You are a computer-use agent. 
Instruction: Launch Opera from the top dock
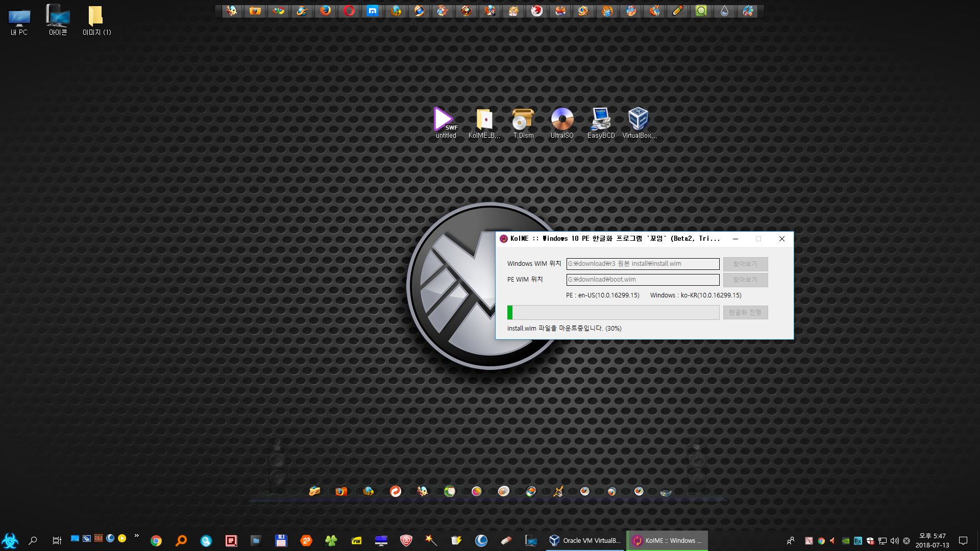click(x=349, y=11)
